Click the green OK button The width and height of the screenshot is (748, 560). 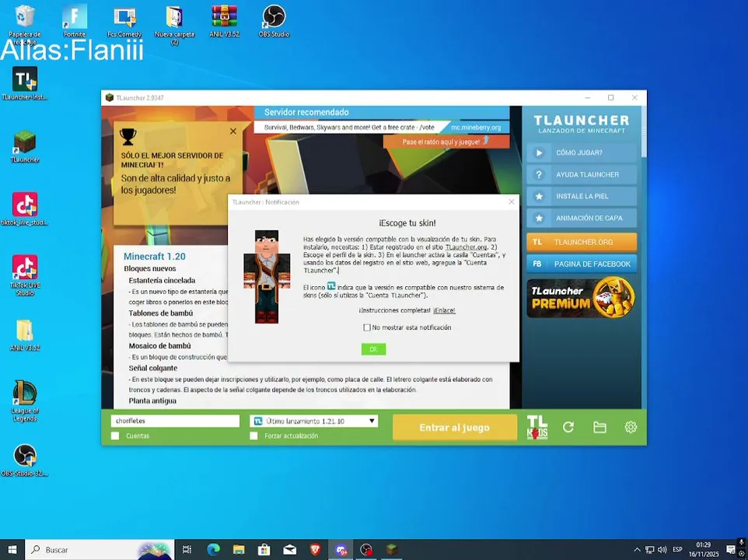373,349
